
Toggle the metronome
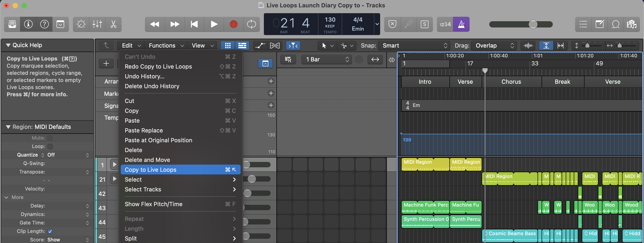click(461, 24)
